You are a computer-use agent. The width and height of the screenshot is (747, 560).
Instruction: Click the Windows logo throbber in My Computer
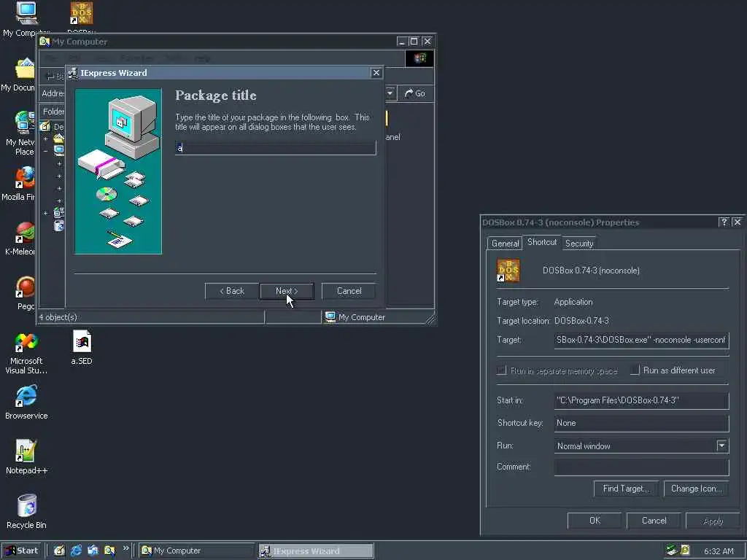pyautogui.click(x=419, y=58)
